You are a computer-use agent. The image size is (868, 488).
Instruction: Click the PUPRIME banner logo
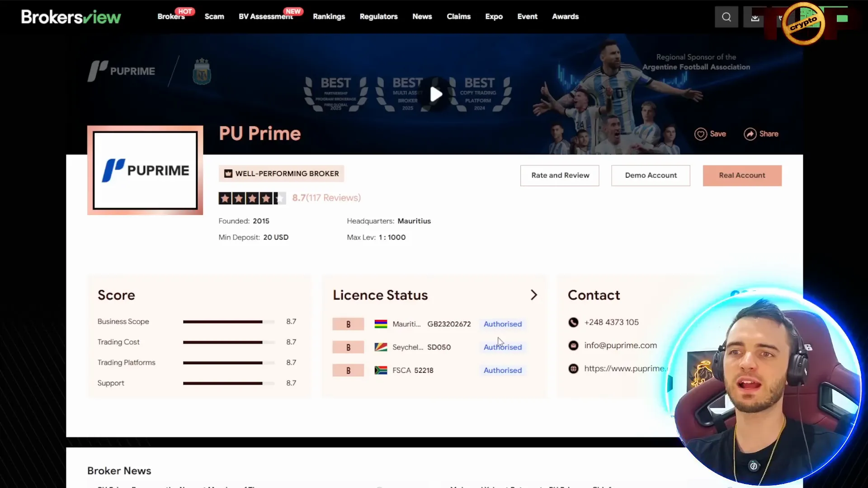[x=121, y=71]
